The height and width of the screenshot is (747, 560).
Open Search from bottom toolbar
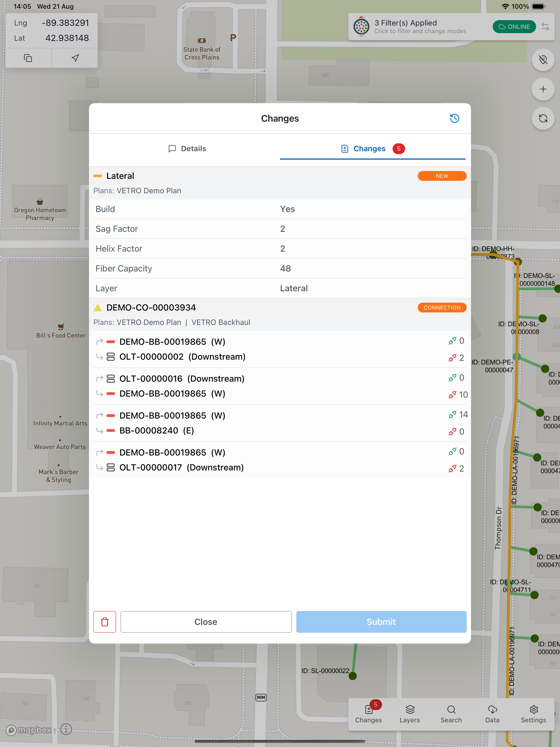(451, 714)
